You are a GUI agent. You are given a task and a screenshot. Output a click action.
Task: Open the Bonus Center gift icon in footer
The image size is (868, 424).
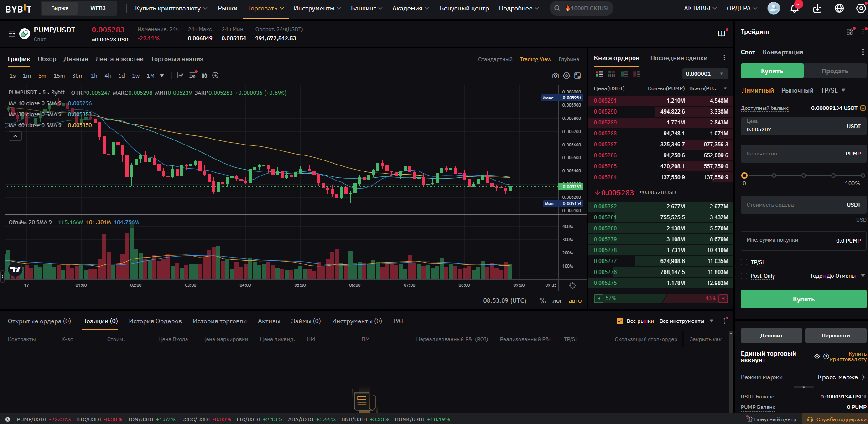[x=749, y=419]
